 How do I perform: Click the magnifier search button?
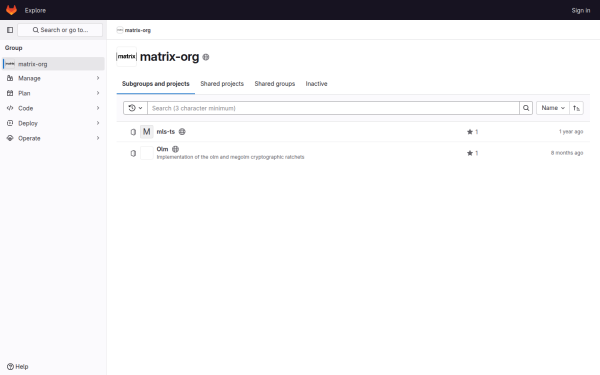(526, 108)
